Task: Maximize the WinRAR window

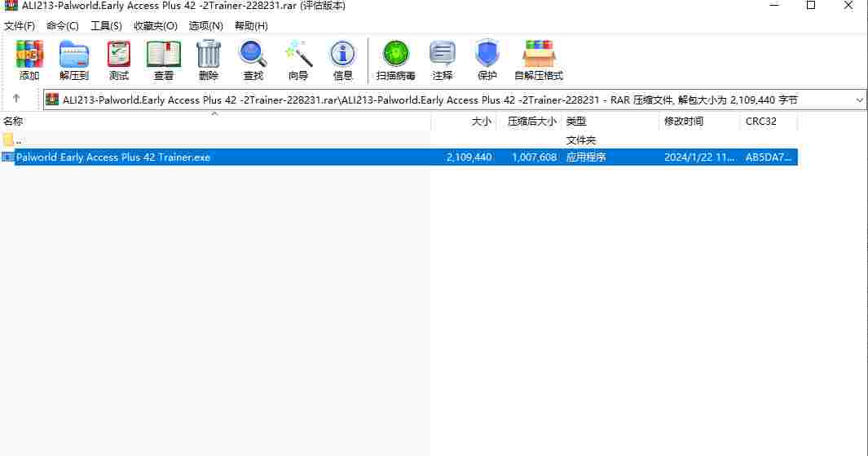Action: click(x=811, y=6)
